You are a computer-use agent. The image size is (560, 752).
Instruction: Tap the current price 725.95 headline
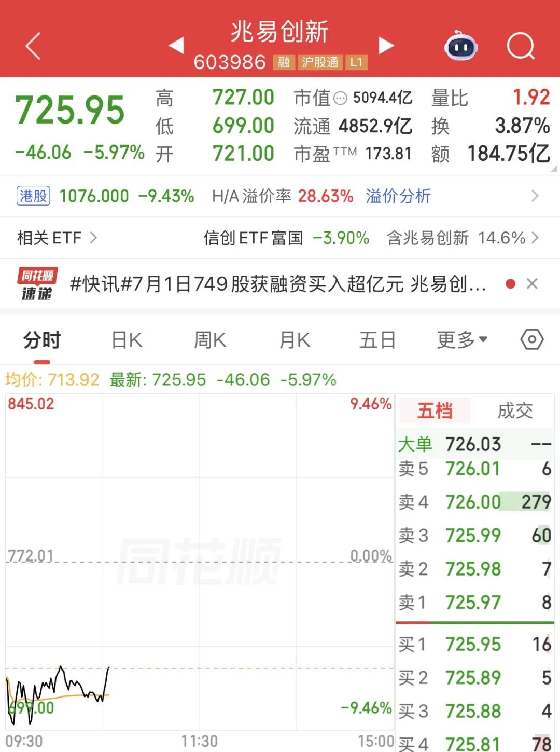pyautogui.click(x=70, y=111)
